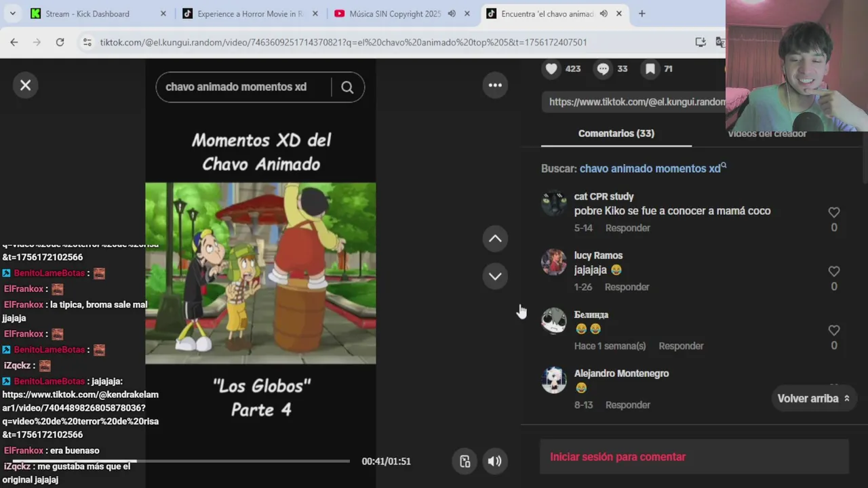The height and width of the screenshot is (488, 868).
Task: Bookmark the video with 71 saves
Action: pyautogui.click(x=650, y=68)
